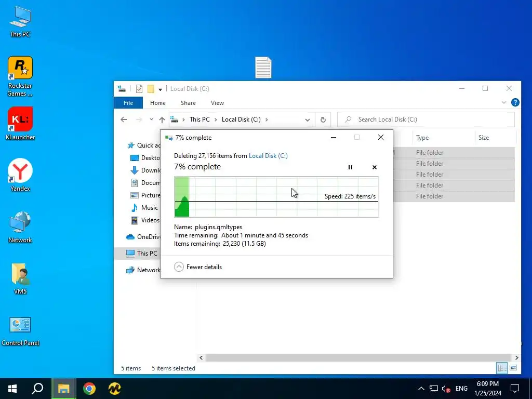Viewport: 532px width, 399px height.
Task: Open Pictures in navigation pane
Action: (x=145, y=195)
